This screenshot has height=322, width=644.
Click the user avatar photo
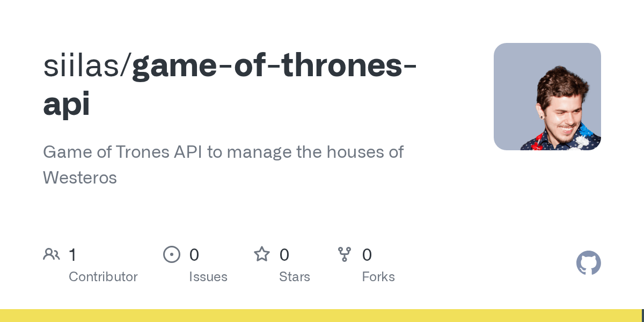pos(547,97)
